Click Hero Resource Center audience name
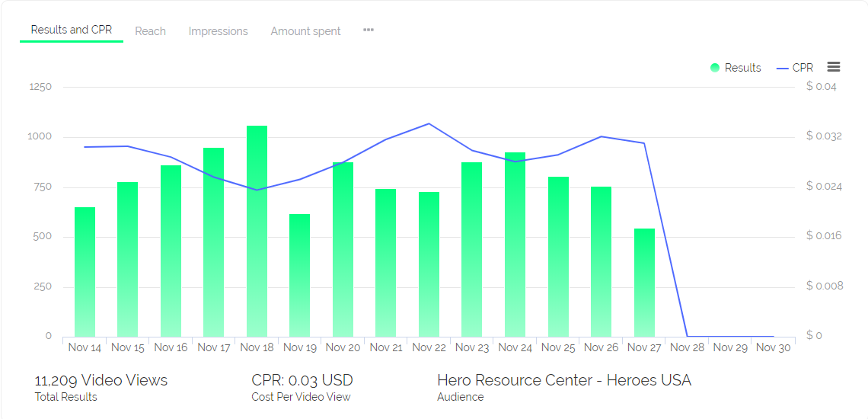Image resolution: width=868 pixels, height=419 pixels. pos(564,380)
